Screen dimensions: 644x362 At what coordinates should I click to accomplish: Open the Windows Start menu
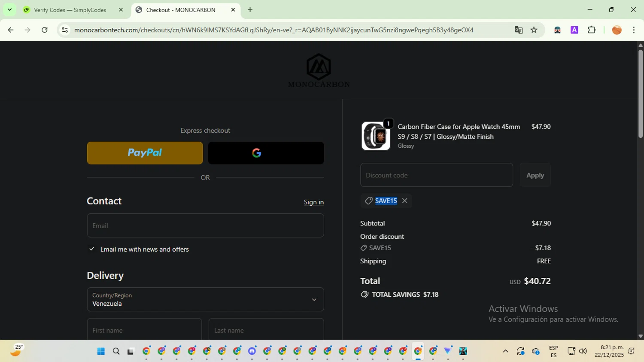[101, 351]
